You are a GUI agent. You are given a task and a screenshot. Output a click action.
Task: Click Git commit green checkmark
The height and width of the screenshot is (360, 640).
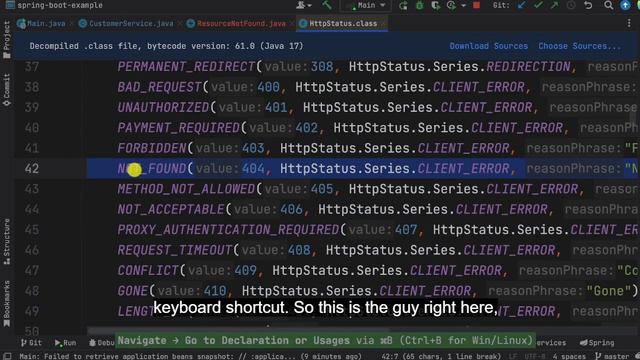click(538, 5)
